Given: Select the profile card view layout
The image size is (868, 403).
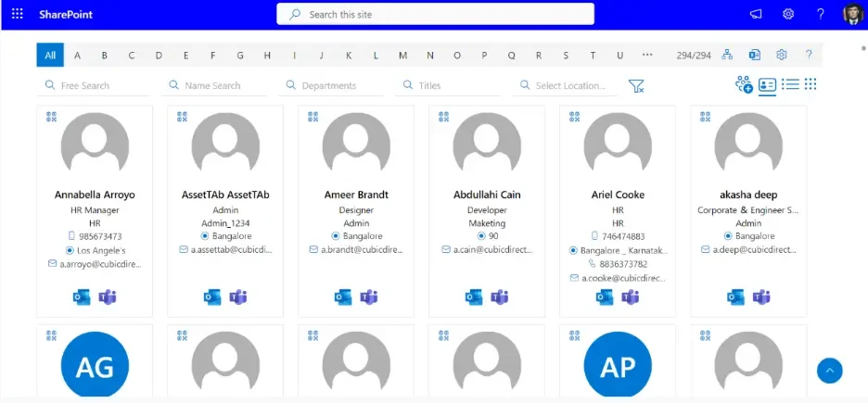Looking at the screenshot, I should coord(767,85).
